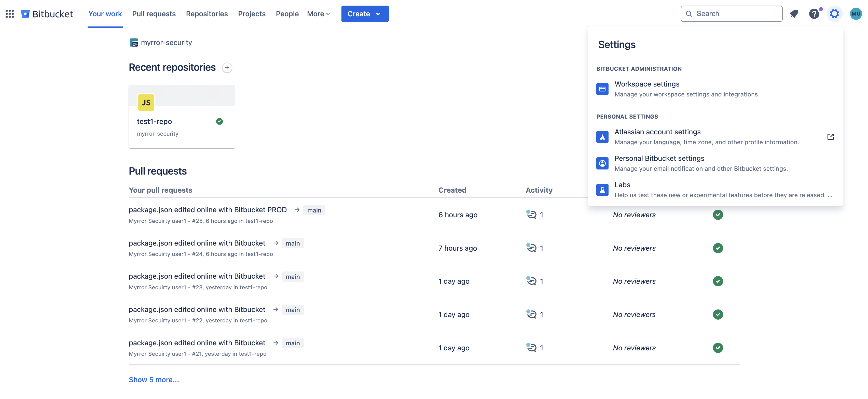Open pull request #22 title link

tap(197, 309)
